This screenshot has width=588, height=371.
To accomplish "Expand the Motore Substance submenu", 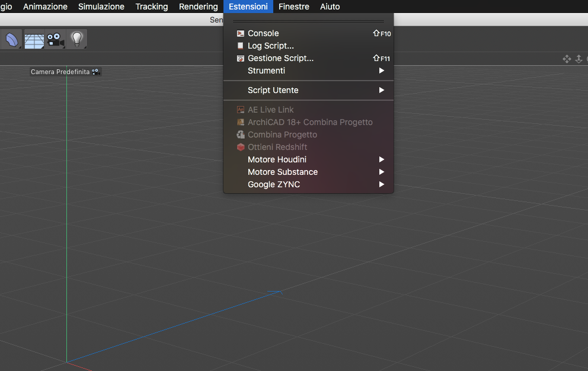I will (x=308, y=172).
